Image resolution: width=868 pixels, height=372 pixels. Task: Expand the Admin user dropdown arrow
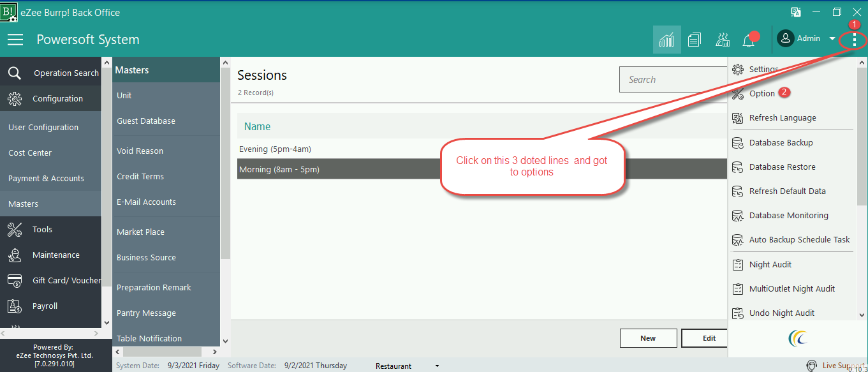point(832,39)
